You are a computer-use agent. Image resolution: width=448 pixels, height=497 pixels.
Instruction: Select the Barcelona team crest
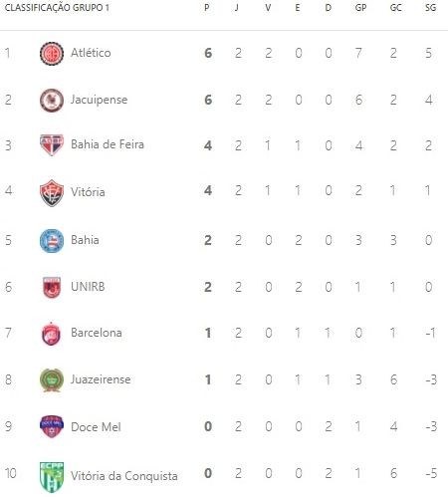pyautogui.click(x=51, y=334)
